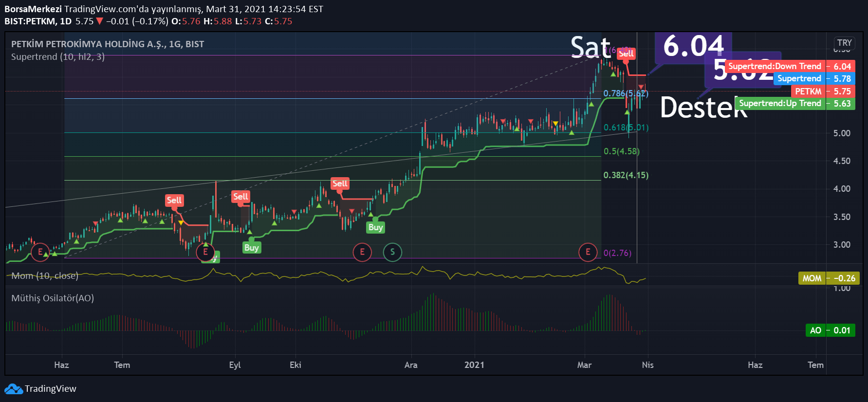Click the 2021 label on the time axis
This screenshot has width=868, height=402.
[475, 365]
